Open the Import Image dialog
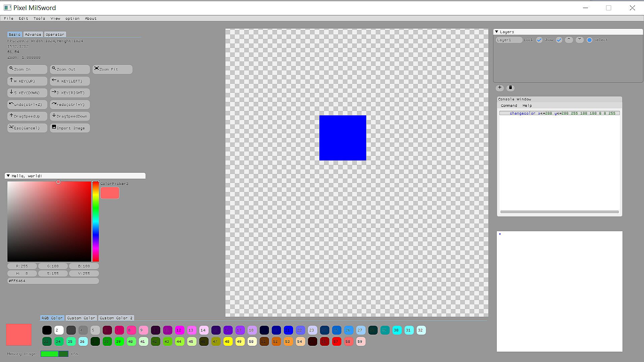This screenshot has width=644, height=362. [x=69, y=128]
